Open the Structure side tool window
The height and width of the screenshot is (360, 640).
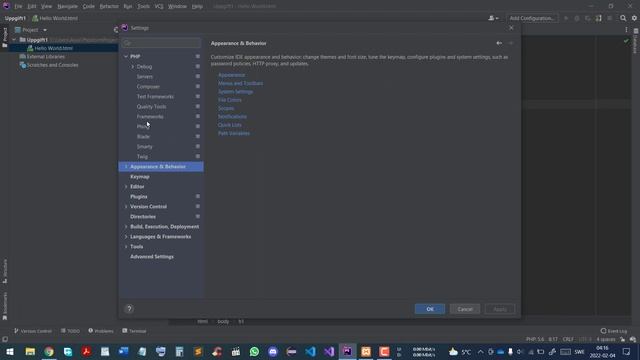click(4, 271)
